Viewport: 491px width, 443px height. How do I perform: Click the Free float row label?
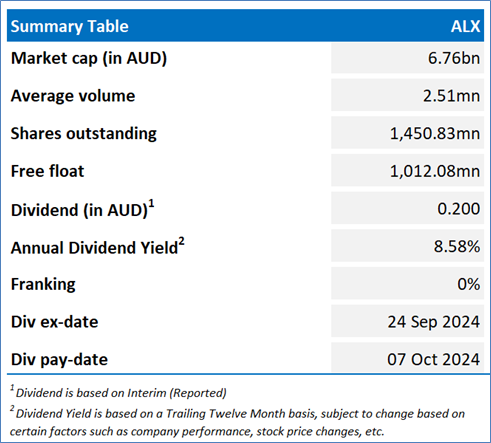pyautogui.click(x=47, y=171)
